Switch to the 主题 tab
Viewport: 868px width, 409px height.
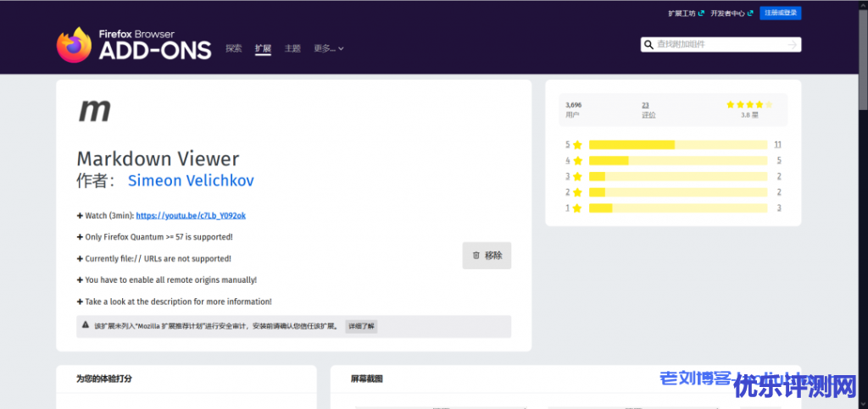click(x=292, y=49)
